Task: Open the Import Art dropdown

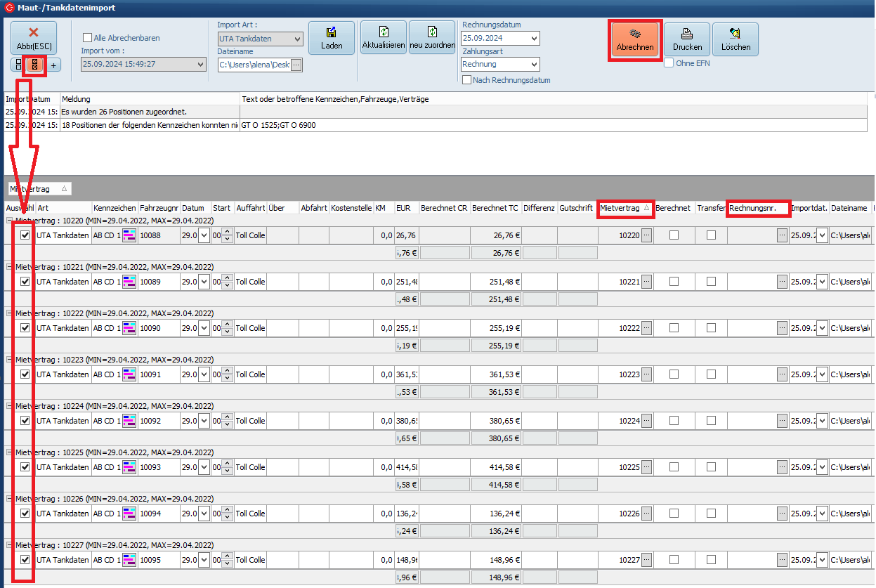Action: click(297, 39)
